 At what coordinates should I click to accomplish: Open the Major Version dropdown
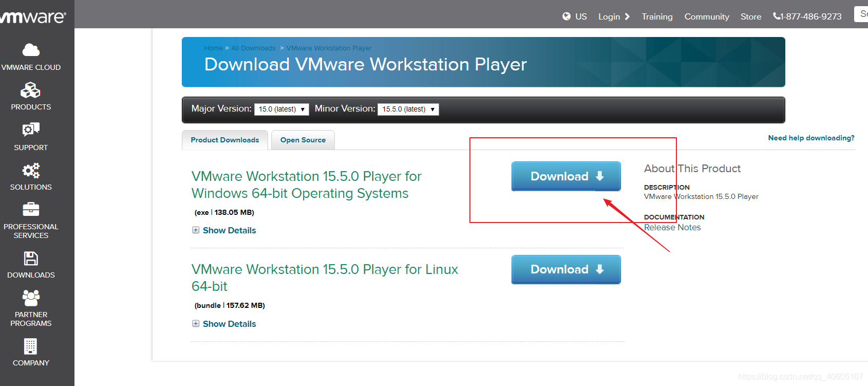(x=281, y=109)
